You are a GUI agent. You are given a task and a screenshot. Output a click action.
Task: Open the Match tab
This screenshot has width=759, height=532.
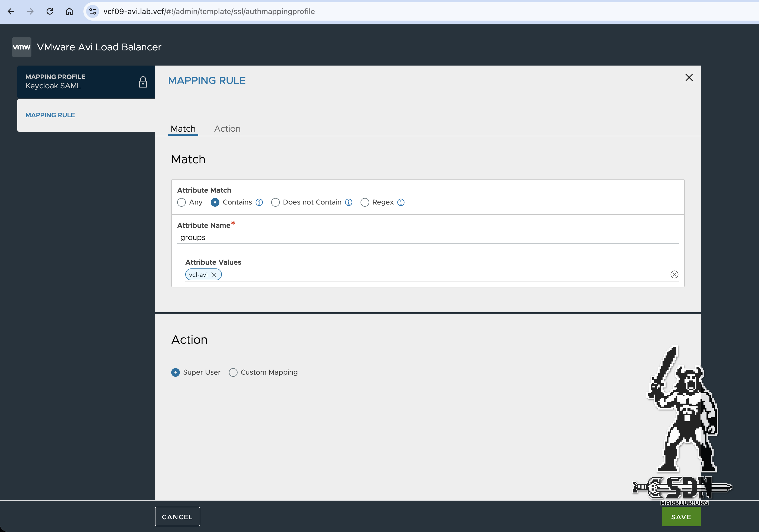click(x=183, y=129)
